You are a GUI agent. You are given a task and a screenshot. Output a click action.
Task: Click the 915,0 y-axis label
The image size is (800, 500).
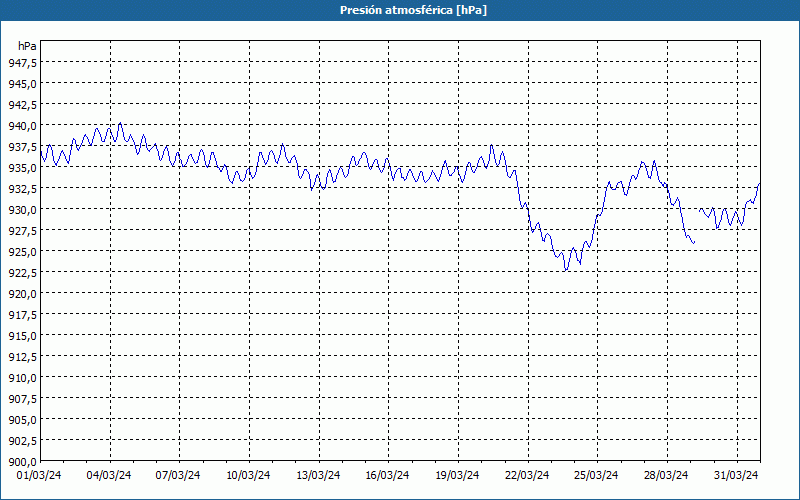pyautogui.click(x=22, y=336)
